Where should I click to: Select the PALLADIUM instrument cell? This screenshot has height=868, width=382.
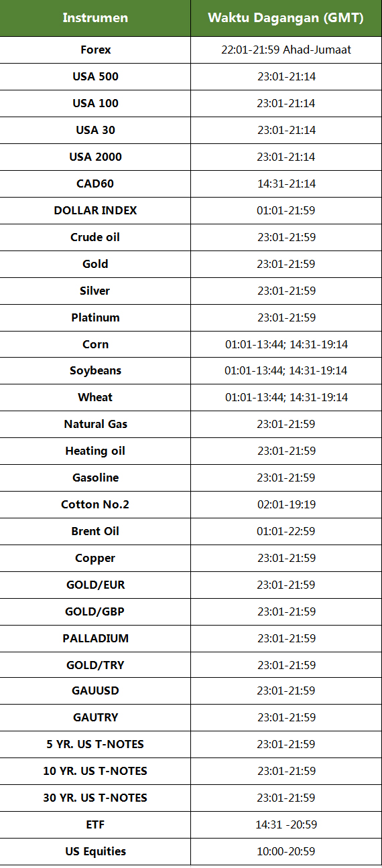click(95, 638)
